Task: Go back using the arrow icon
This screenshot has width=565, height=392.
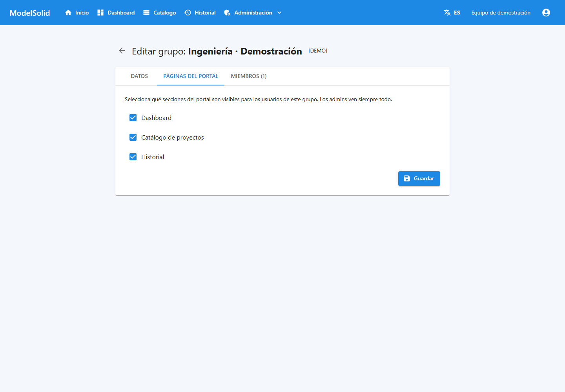Action: (x=122, y=51)
